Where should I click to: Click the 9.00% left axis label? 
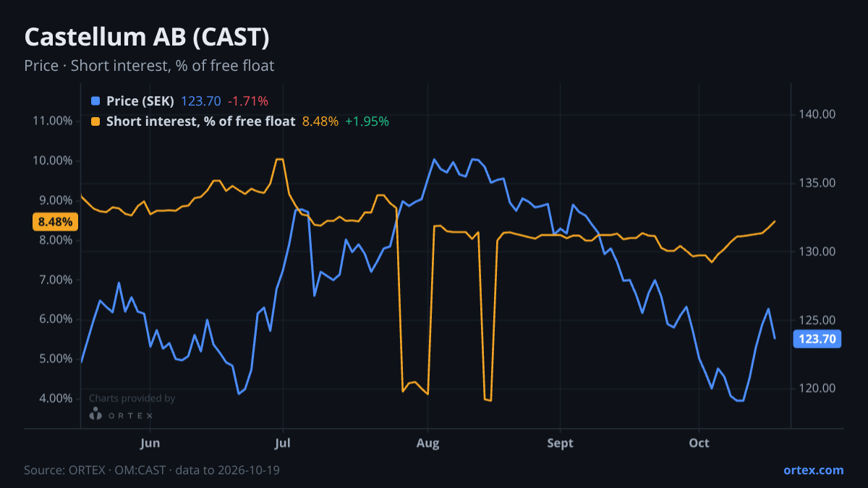(55, 200)
